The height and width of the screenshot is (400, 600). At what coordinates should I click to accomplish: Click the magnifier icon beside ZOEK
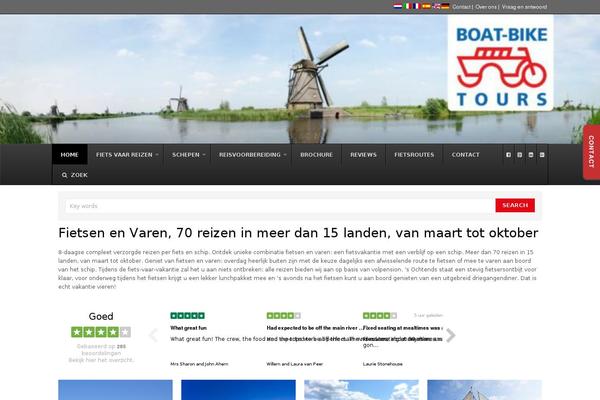point(64,175)
